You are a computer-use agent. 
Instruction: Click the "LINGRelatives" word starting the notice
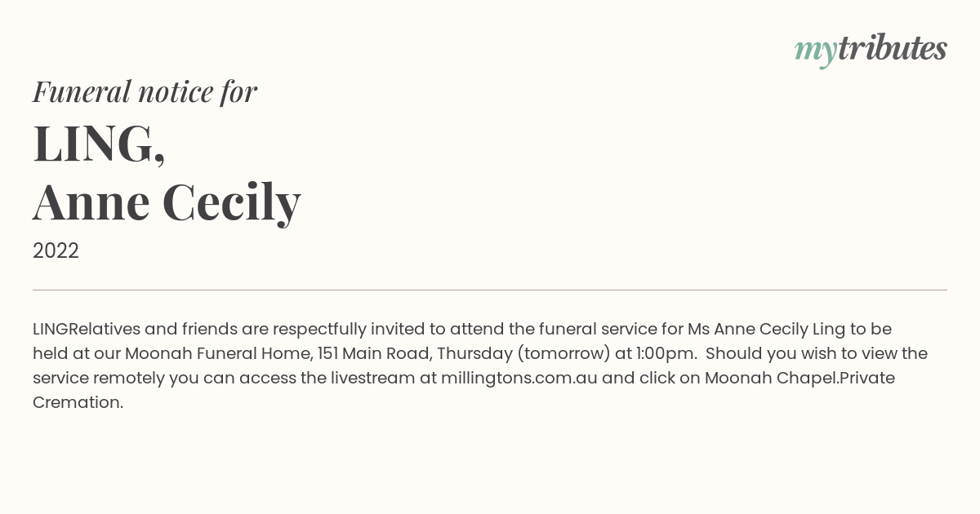point(87,329)
